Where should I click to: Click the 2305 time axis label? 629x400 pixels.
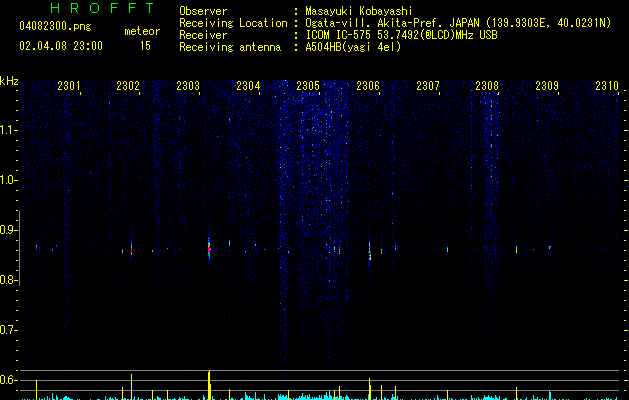pyautogui.click(x=308, y=86)
